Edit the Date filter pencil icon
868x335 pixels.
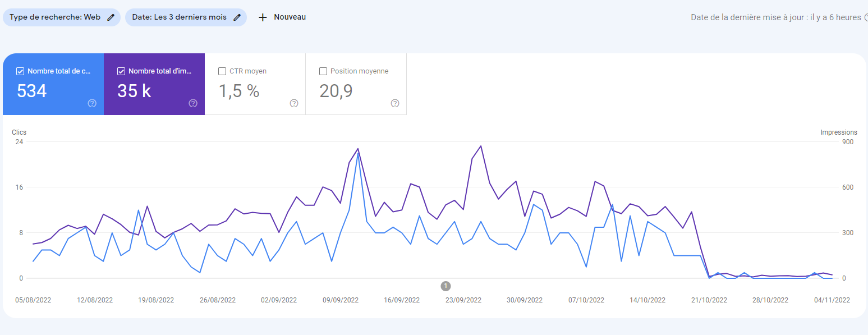[237, 17]
